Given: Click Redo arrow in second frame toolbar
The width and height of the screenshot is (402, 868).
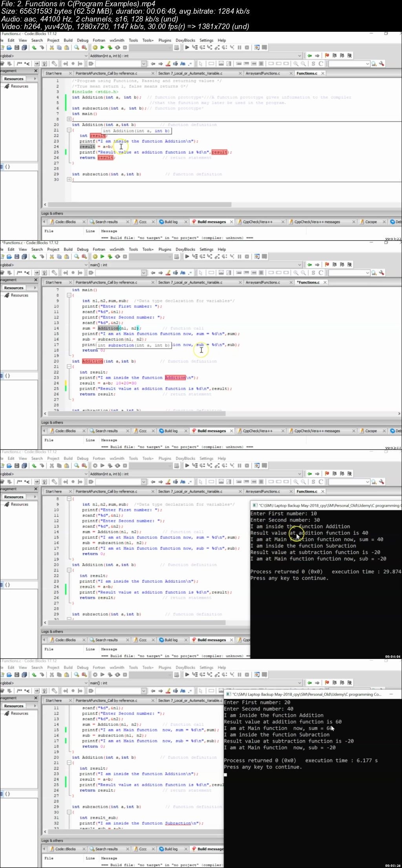Looking at the screenshot, I should point(42,257).
